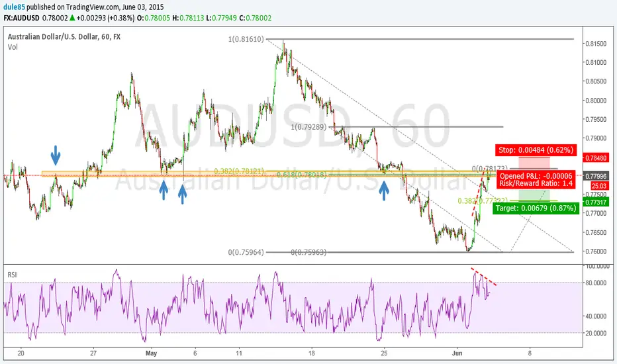Click the RSI 40.0000 axis label
This screenshot has width=617, height=364.
coord(597,316)
